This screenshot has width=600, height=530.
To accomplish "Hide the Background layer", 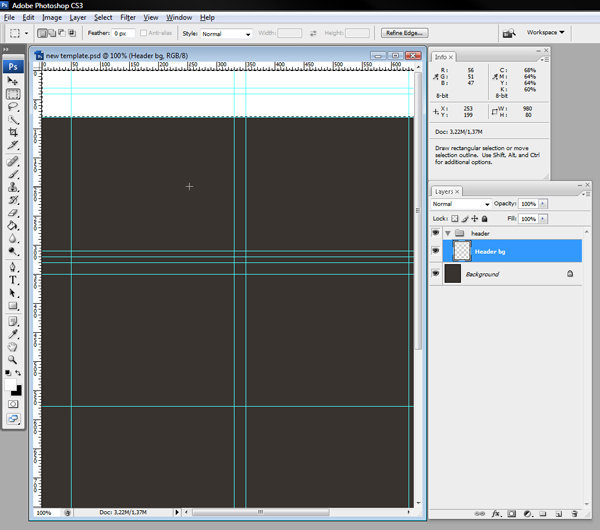I will point(435,273).
